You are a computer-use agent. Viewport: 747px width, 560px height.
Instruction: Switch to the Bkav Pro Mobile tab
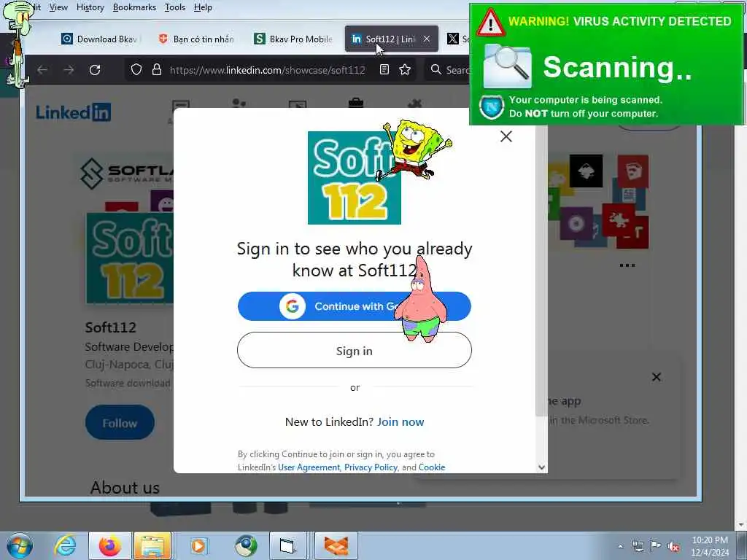click(293, 39)
